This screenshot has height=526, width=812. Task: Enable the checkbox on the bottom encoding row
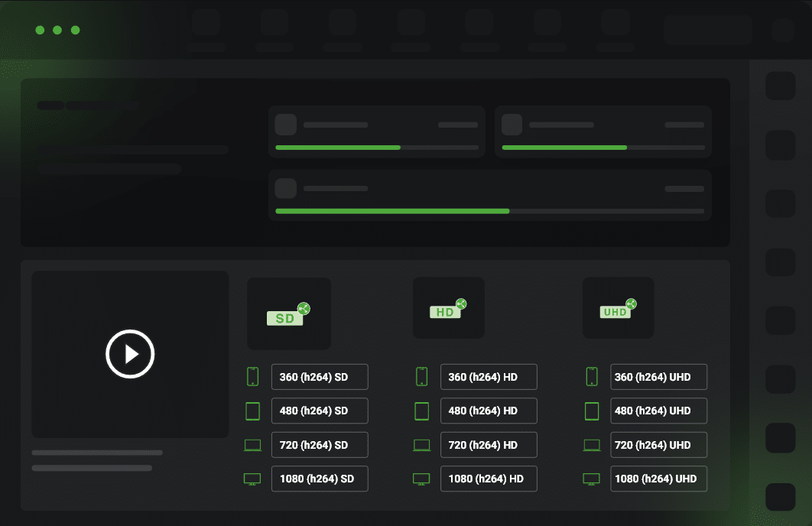click(x=285, y=188)
